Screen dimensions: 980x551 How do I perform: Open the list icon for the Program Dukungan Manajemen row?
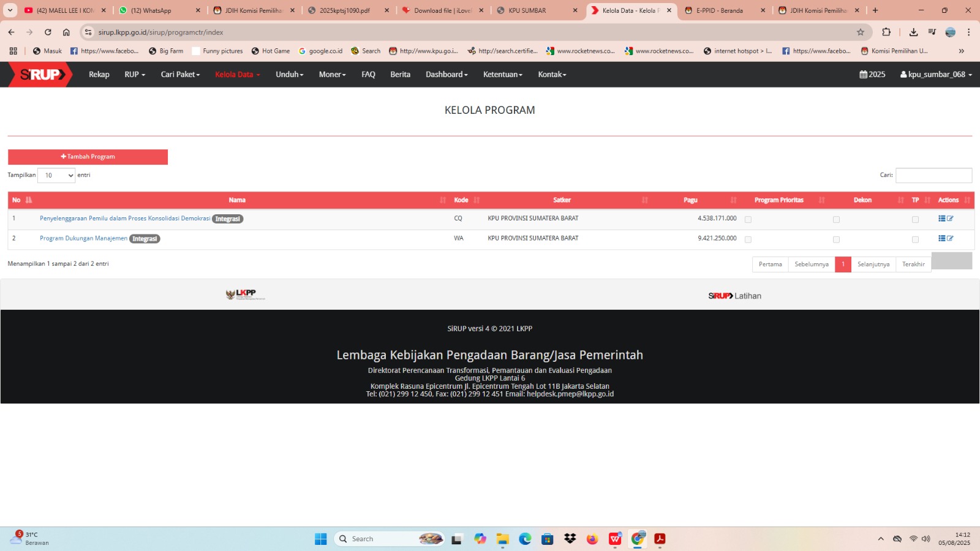coord(941,238)
